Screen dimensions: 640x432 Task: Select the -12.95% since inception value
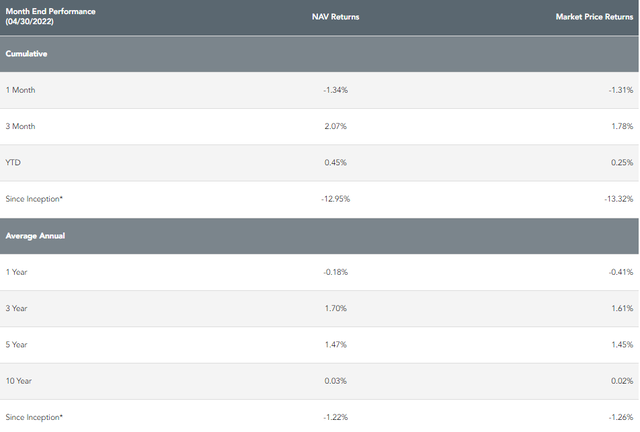(x=333, y=199)
